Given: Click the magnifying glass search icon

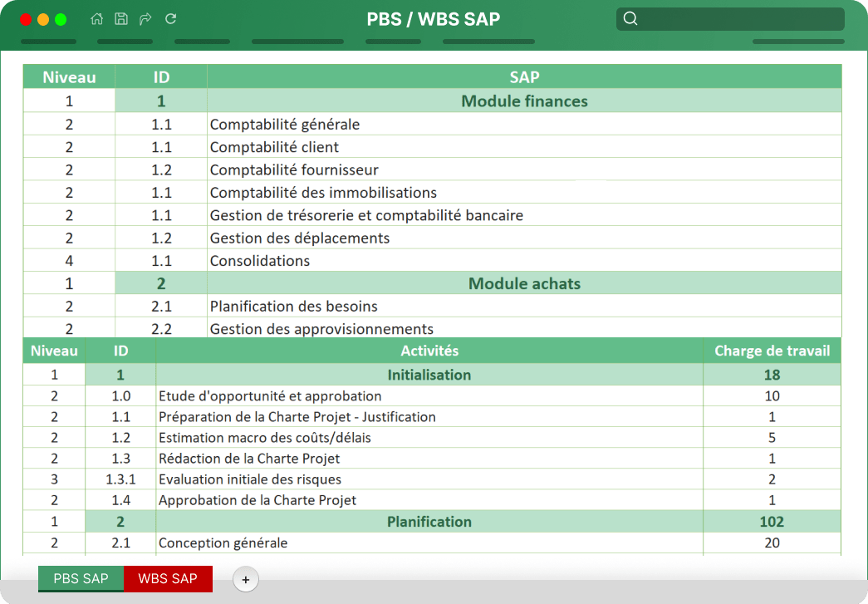Looking at the screenshot, I should coord(630,19).
